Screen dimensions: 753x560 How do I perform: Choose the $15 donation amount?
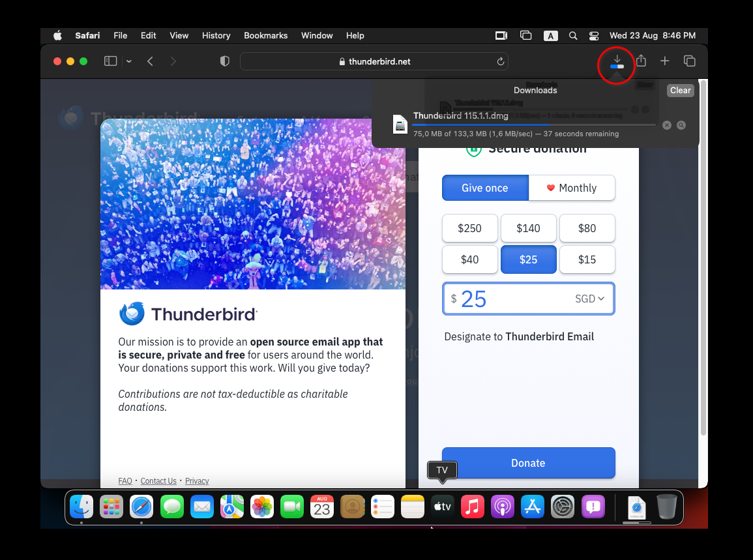coord(587,259)
